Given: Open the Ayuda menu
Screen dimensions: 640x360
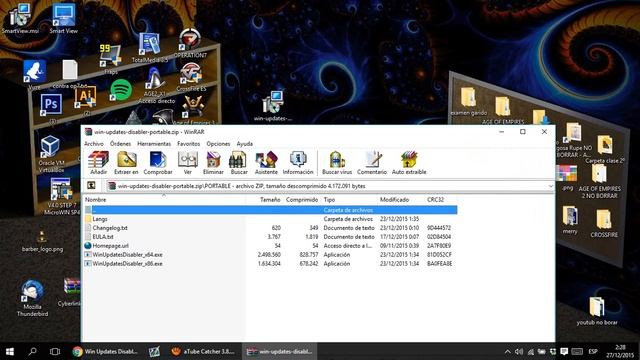Looking at the screenshot, I should coord(244,144).
